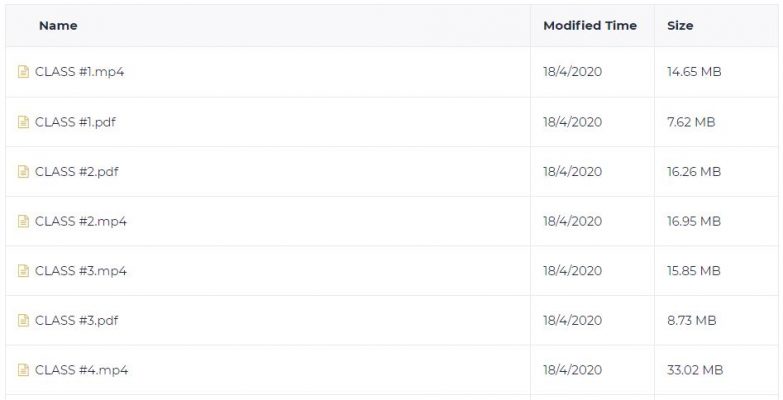Sort by the Modified Time column header

point(590,25)
